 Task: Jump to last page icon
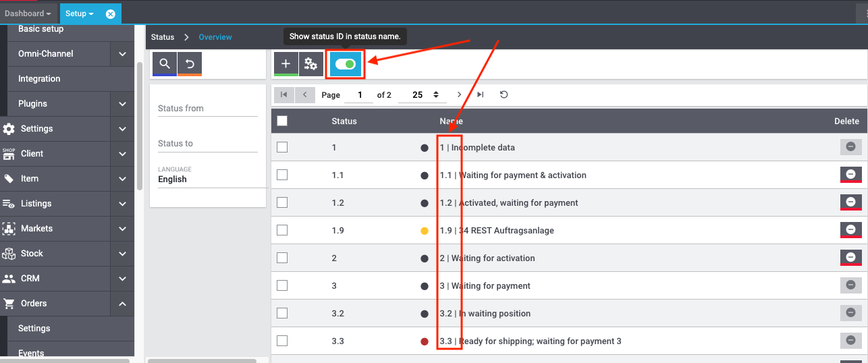coord(481,94)
